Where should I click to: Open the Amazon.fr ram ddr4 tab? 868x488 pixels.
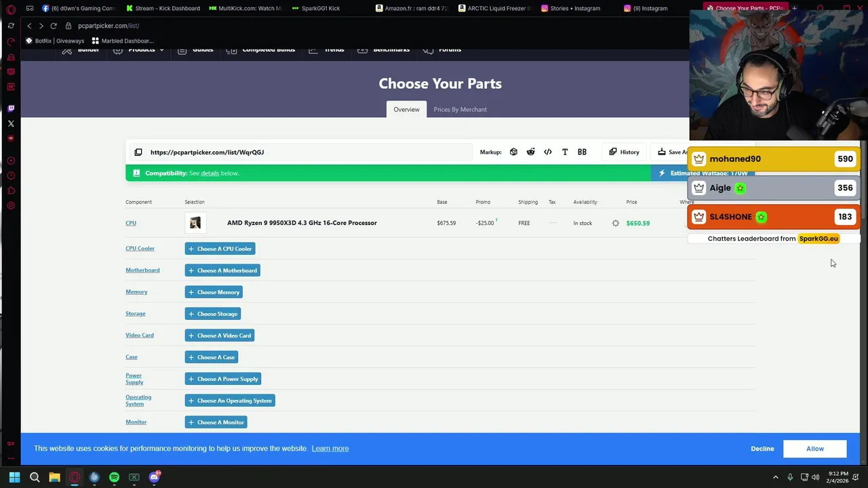[412, 8]
